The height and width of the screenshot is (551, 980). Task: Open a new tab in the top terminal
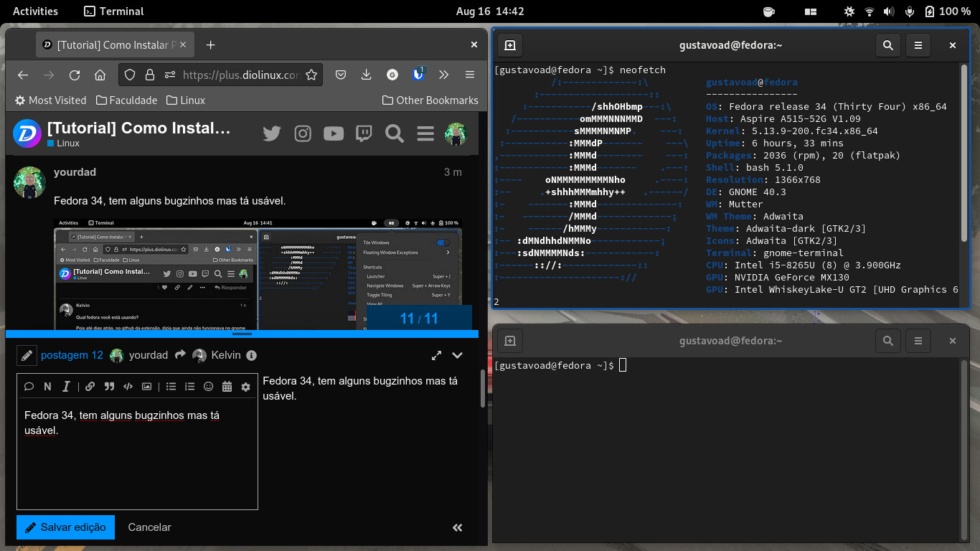(x=509, y=44)
